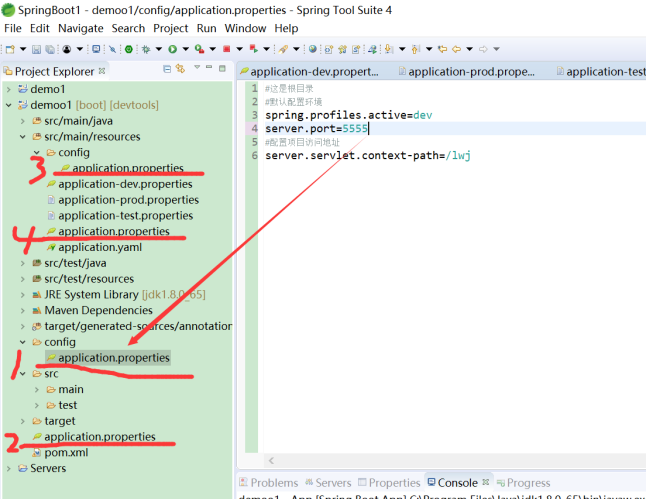Click the Debug bug icon

[x=145, y=49]
